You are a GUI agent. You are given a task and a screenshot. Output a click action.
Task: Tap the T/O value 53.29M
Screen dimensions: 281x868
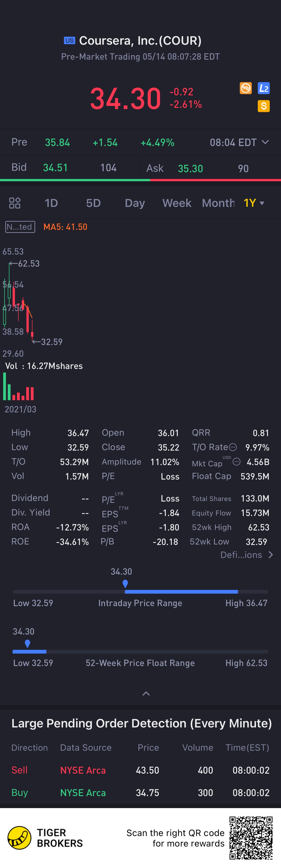[74, 462]
